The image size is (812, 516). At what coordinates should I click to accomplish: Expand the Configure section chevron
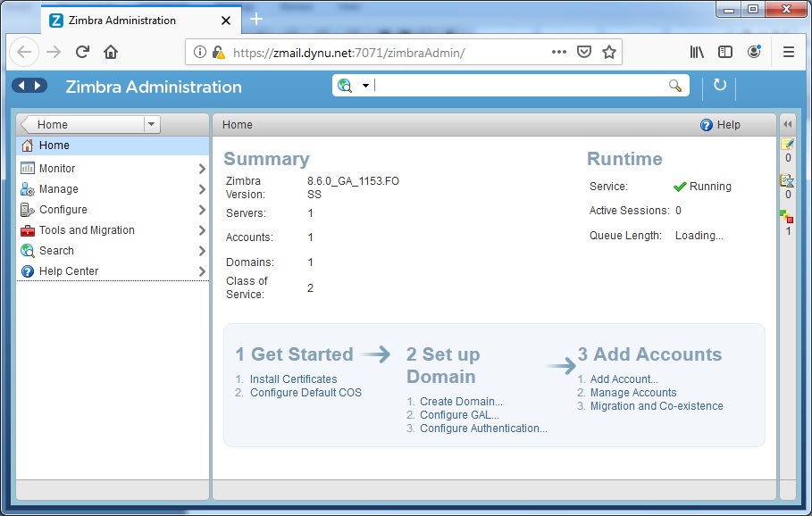pos(202,210)
